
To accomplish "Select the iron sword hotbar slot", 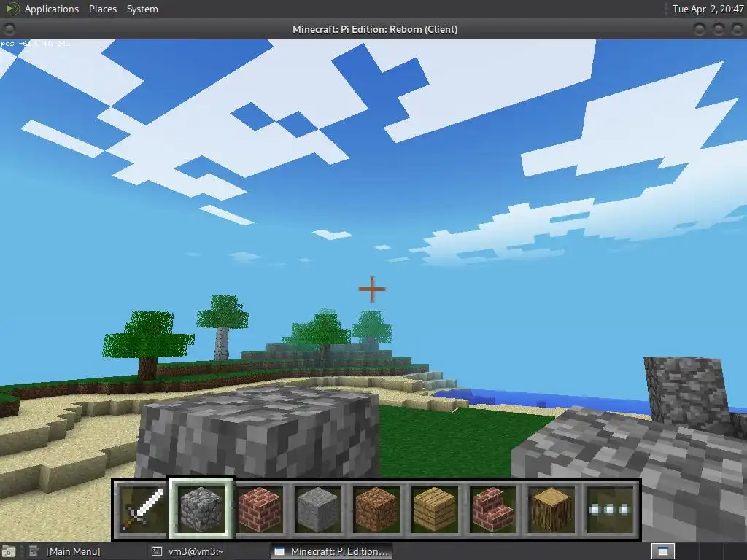I will pos(142,510).
